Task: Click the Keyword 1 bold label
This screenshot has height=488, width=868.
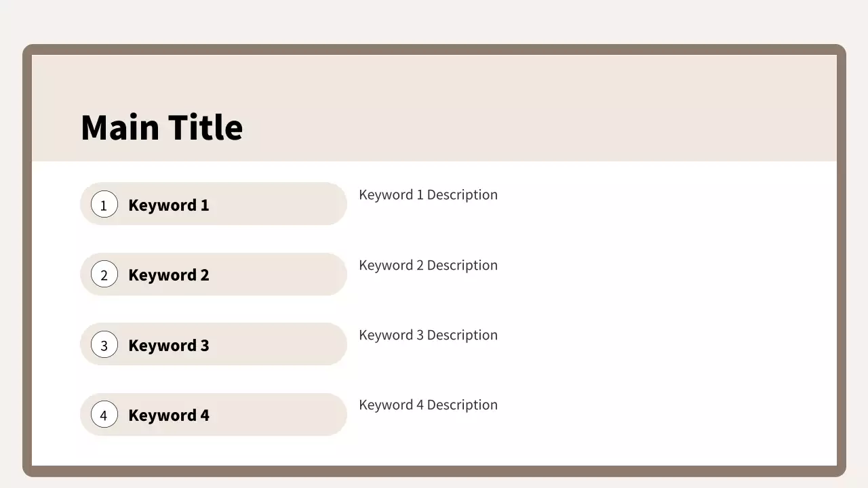Action: coord(168,205)
